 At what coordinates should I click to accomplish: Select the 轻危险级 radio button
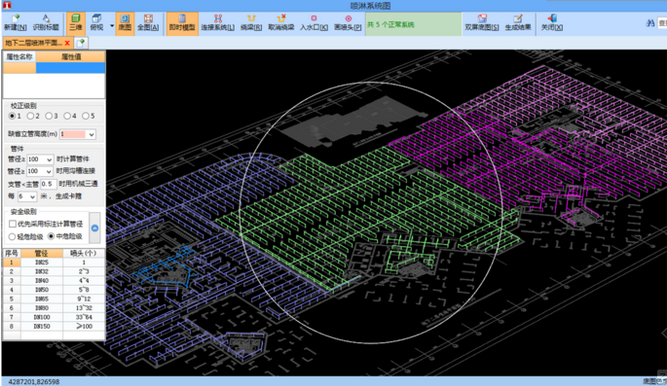pos(12,237)
